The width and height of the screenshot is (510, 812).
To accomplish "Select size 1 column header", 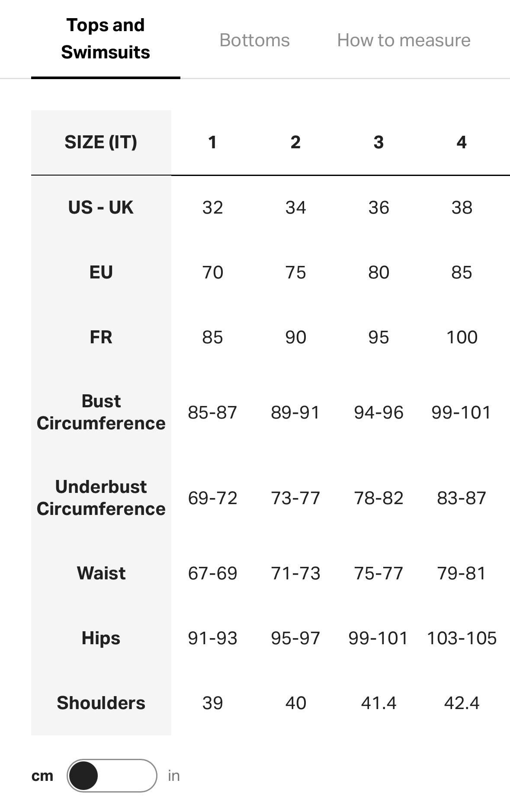I will (x=212, y=142).
